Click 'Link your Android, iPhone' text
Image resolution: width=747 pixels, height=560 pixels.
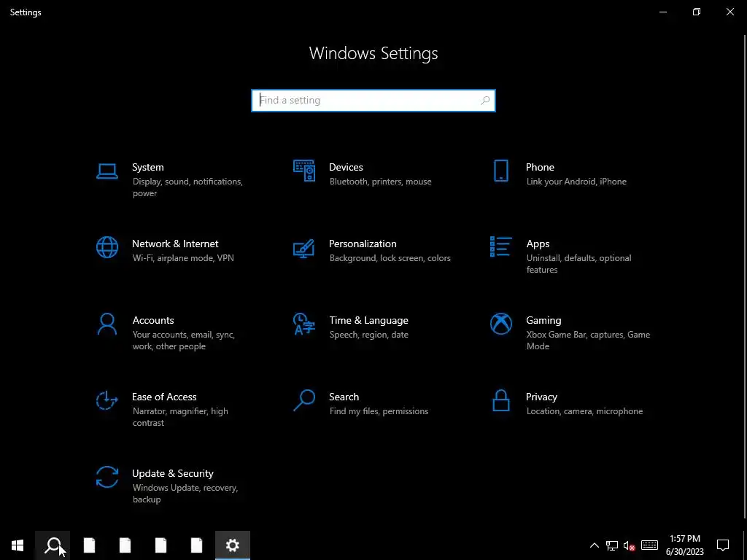pyautogui.click(x=576, y=182)
